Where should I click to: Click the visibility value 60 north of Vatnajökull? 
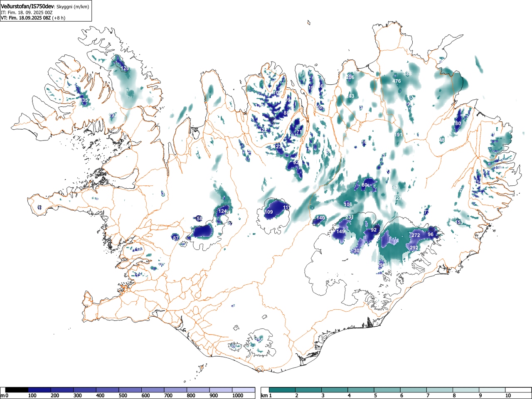click(365, 185)
